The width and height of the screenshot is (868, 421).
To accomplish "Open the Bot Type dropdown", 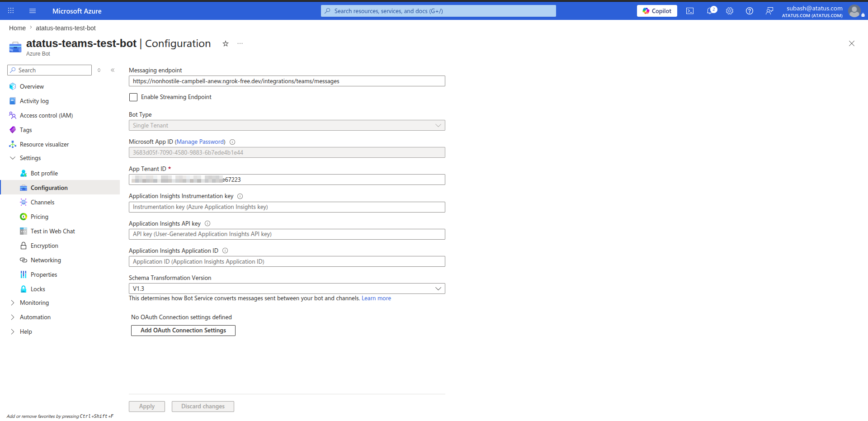I will click(x=287, y=125).
